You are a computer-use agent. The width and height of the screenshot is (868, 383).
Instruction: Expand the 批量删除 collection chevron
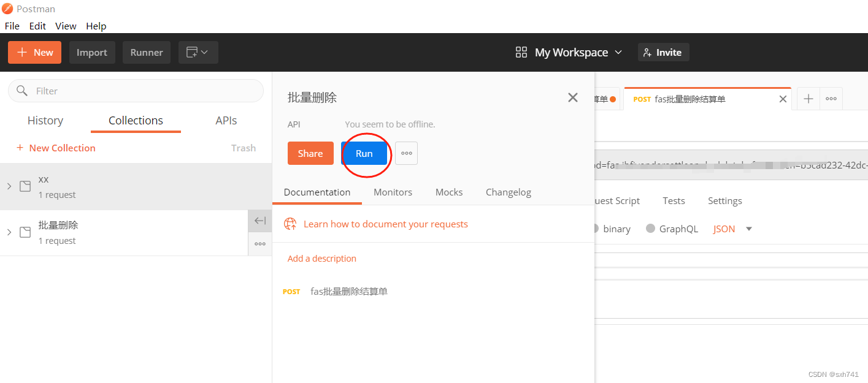(9, 232)
